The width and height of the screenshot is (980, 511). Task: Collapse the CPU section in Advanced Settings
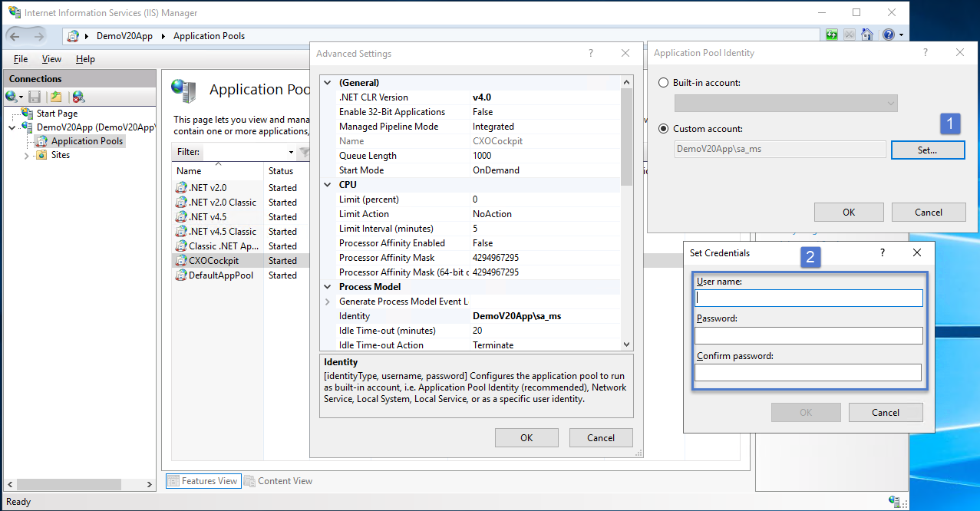point(328,185)
